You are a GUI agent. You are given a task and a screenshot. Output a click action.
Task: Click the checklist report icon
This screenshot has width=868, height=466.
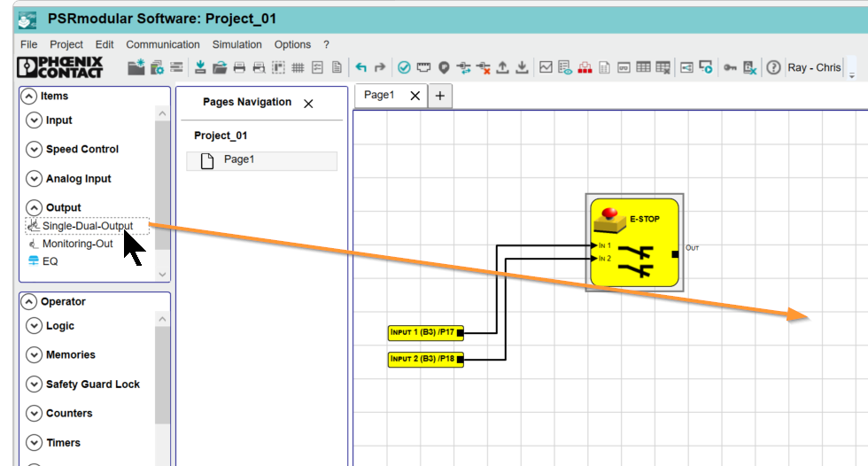click(x=317, y=67)
